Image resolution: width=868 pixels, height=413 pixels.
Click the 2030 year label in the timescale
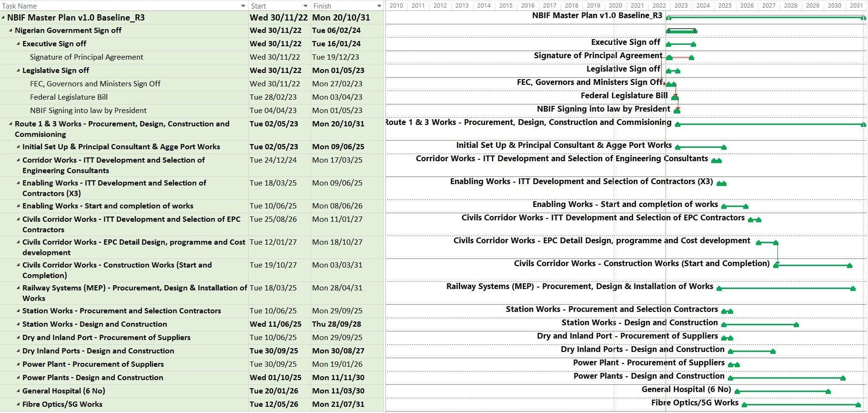834,6
